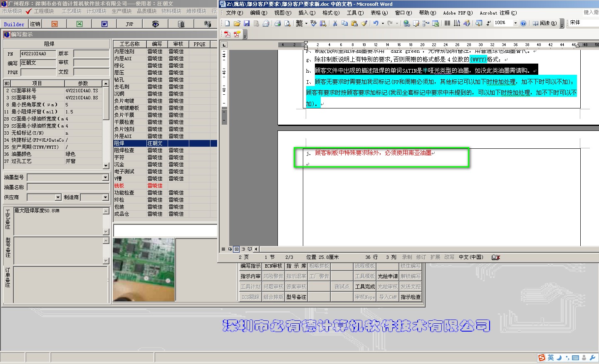This screenshot has width=599, height=364.
Task: Click the Insert Excel Worksheet icon
Action: click(436, 23)
